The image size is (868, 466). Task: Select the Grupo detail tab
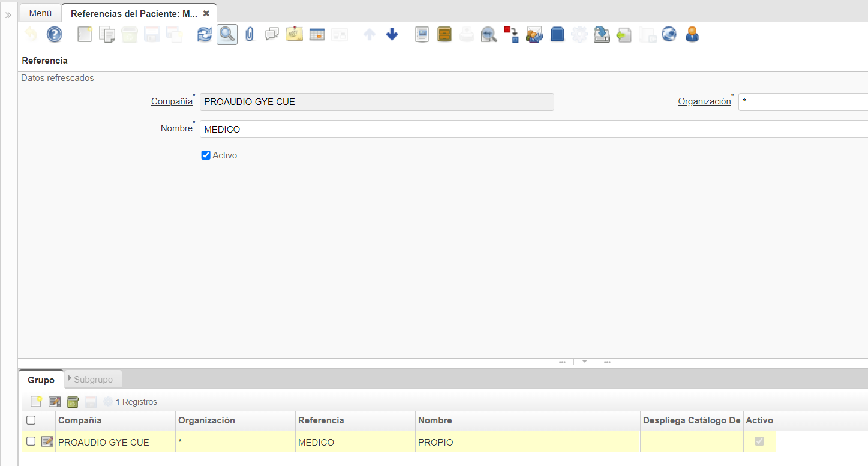[41, 380]
